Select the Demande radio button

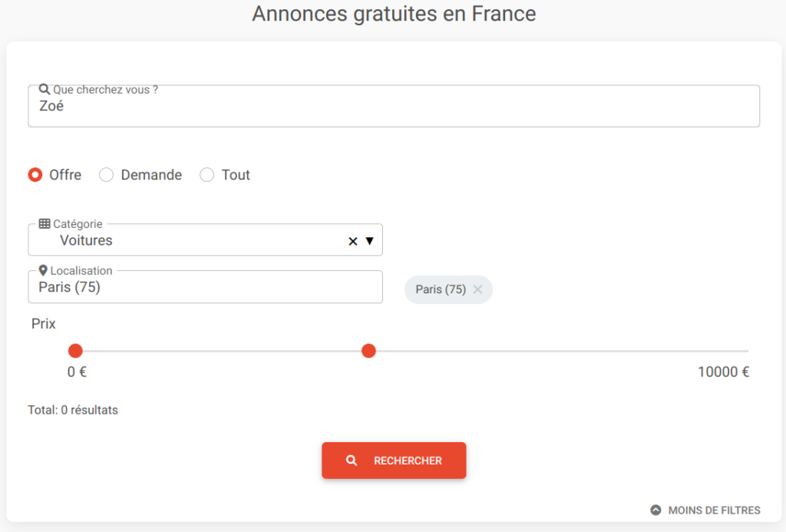(x=107, y=175)
